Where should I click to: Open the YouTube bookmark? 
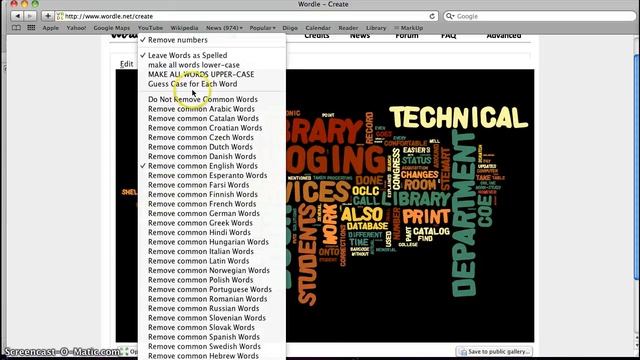tap(150, 28)
